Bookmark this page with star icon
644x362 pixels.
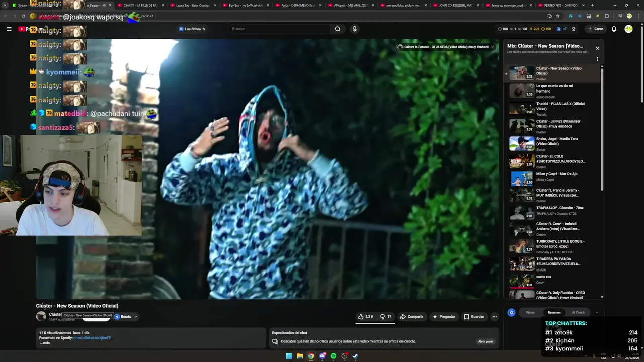[557, 16]
